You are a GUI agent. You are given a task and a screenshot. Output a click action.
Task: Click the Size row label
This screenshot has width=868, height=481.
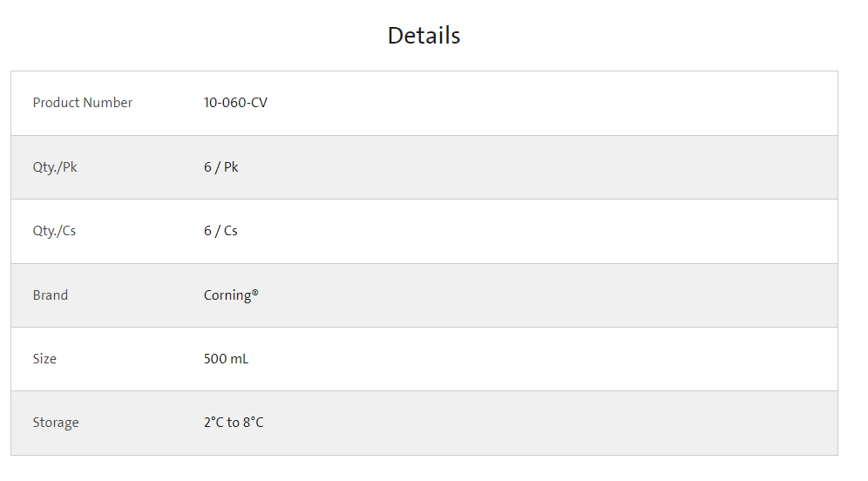coord(44,359)
